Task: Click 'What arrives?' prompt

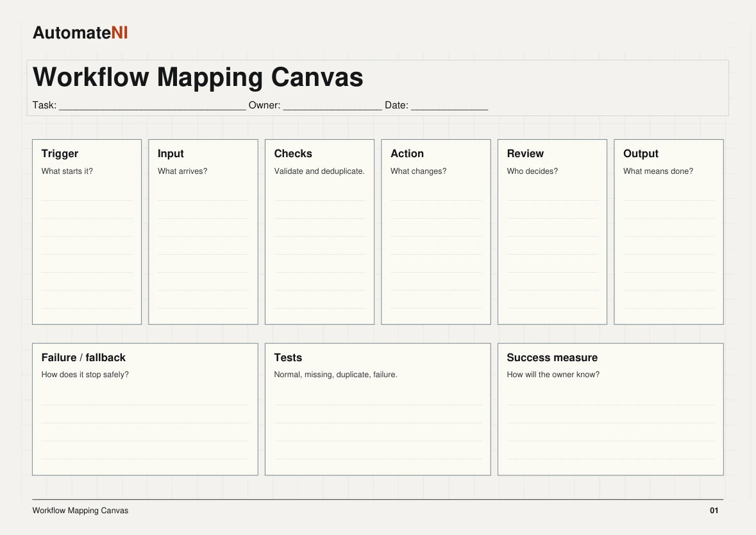Action: coord(182,171)
